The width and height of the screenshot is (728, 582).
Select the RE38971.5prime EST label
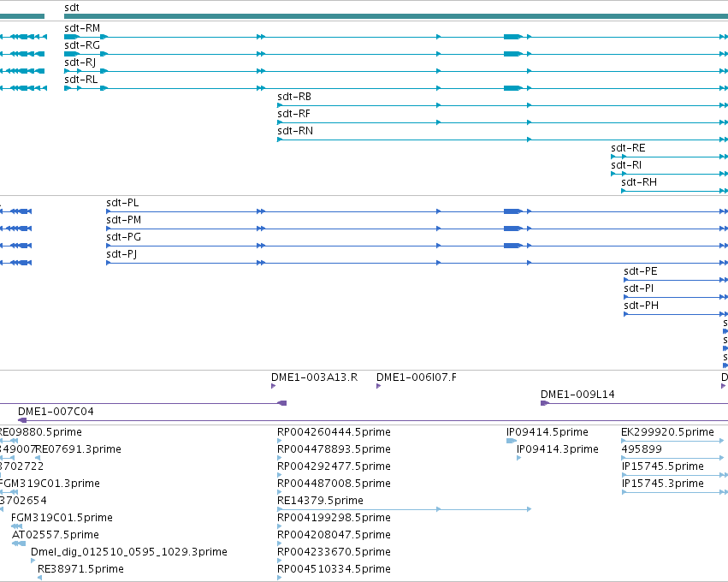tap(80, 569)
